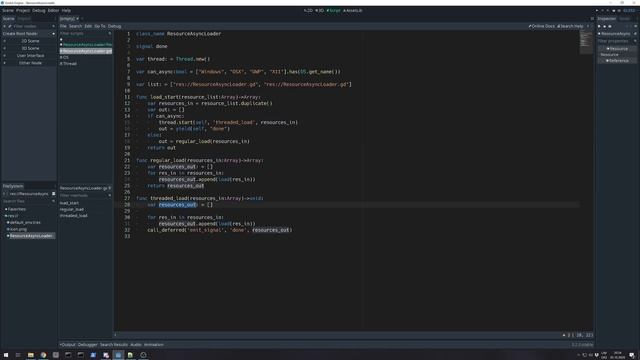Create a User Interface root node
The image size is (640, 360).
click(x=30, y=56)
